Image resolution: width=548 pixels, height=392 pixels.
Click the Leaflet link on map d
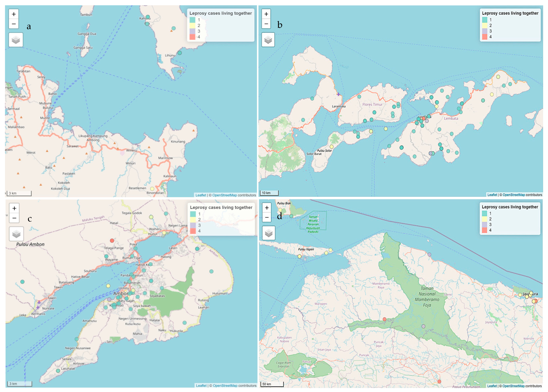[492, 386]
